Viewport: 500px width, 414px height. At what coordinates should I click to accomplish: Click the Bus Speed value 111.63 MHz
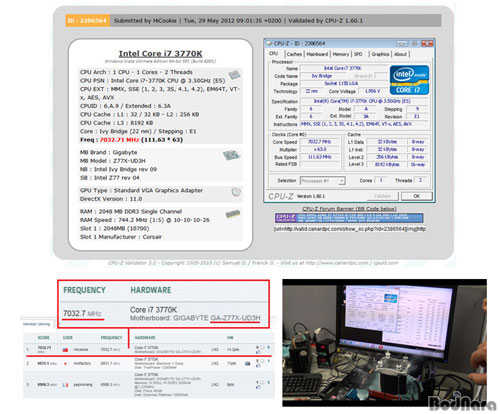(319, 157)
